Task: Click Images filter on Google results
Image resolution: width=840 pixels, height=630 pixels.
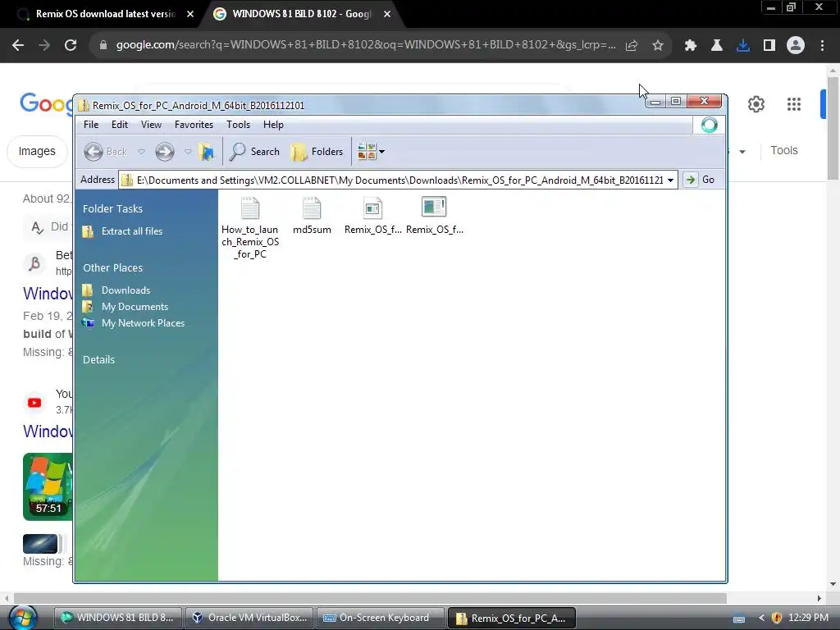Action: 37,152
